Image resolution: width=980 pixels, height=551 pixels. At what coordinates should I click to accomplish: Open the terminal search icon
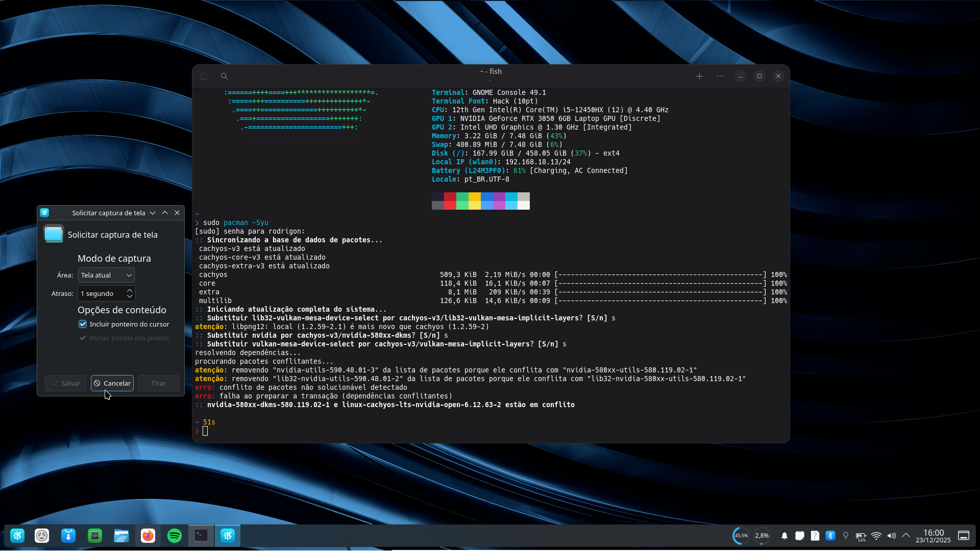point(224,76)
